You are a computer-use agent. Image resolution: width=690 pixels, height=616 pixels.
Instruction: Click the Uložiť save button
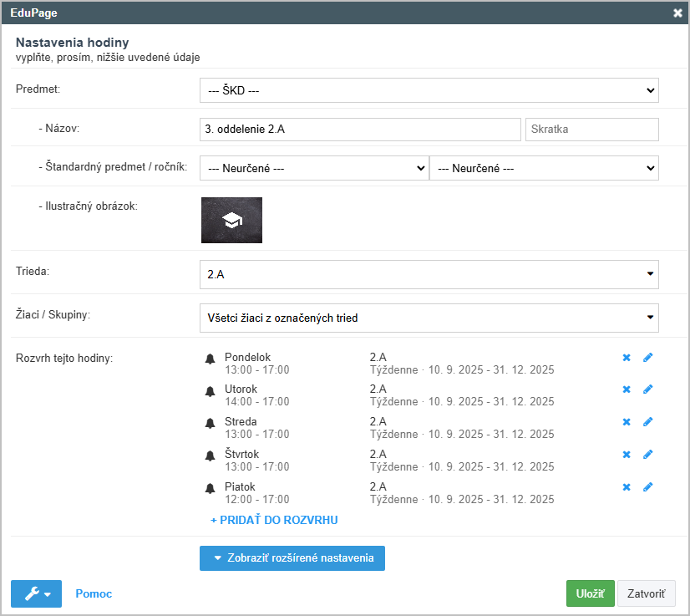[x=590, y=594]
